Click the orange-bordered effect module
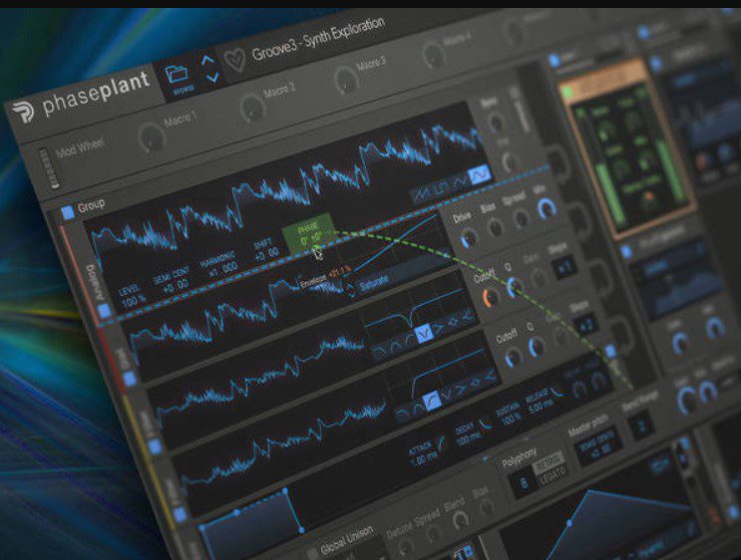This screenshot has height=560, width=741. coord(626,148)
